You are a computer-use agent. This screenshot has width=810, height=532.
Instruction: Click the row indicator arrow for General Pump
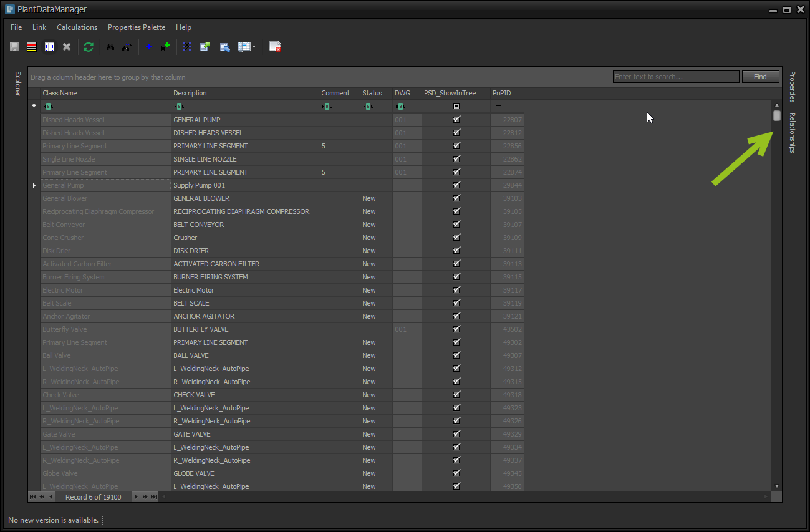(34, 185)
